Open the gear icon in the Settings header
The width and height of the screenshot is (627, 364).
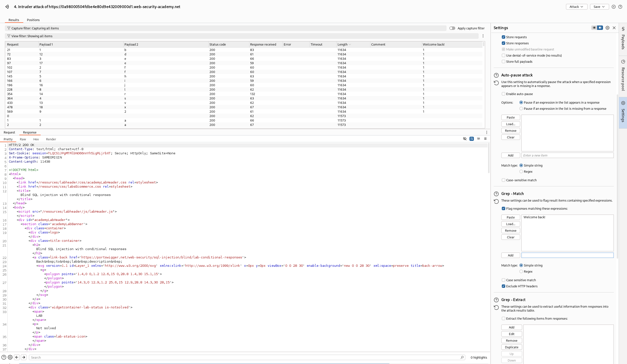(607, 28)
